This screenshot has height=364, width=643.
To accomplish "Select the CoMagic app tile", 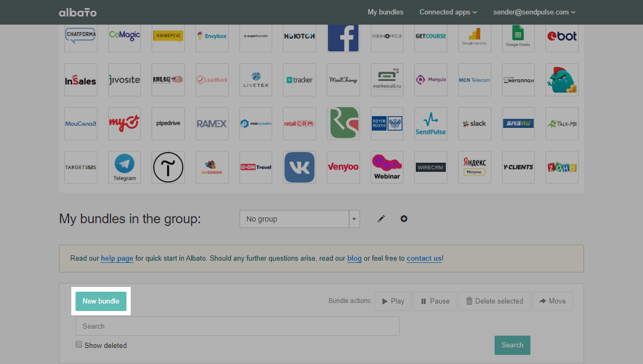I will 124,38.
